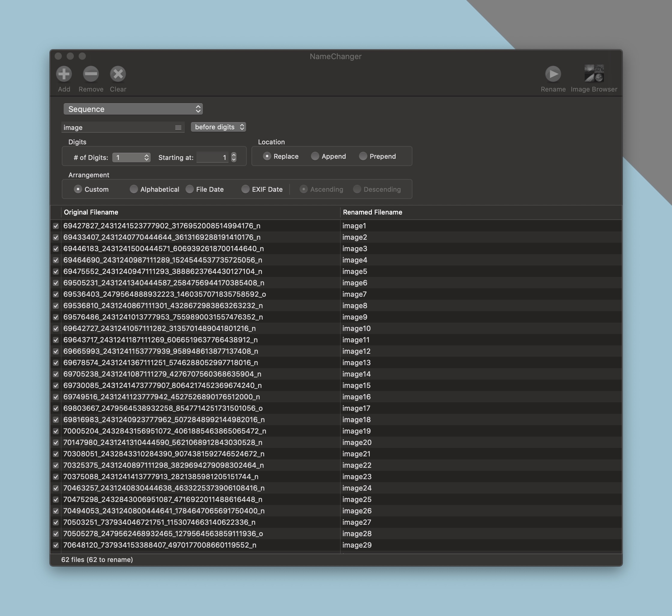Click the Clear list toolbar icon
This screenshot has width=672, height=616.
pos(118,74)
